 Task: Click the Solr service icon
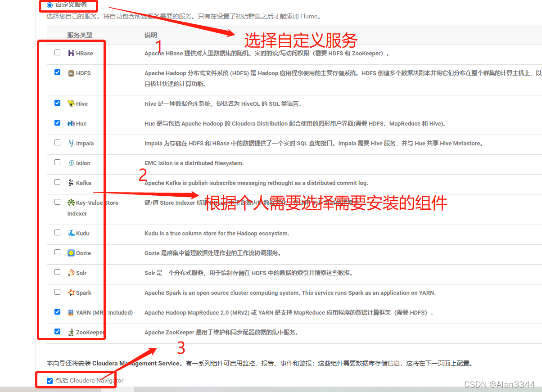click(x=71, y=273)
